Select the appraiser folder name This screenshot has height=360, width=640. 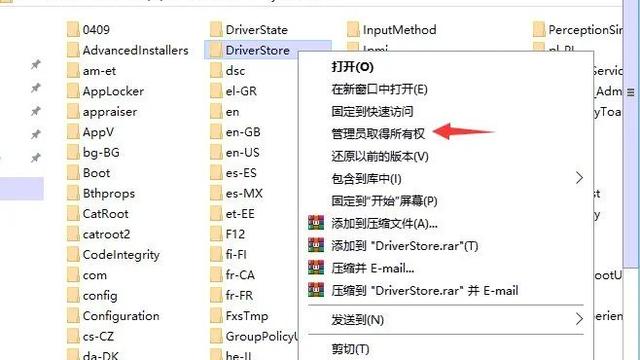coord(110,112)
